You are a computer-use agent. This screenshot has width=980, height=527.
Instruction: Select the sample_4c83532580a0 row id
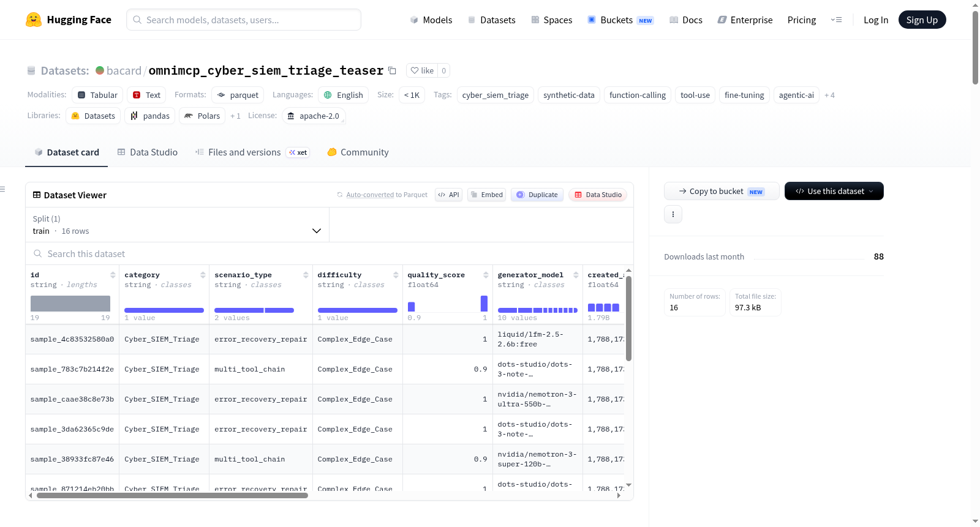(x=72, y=339)
